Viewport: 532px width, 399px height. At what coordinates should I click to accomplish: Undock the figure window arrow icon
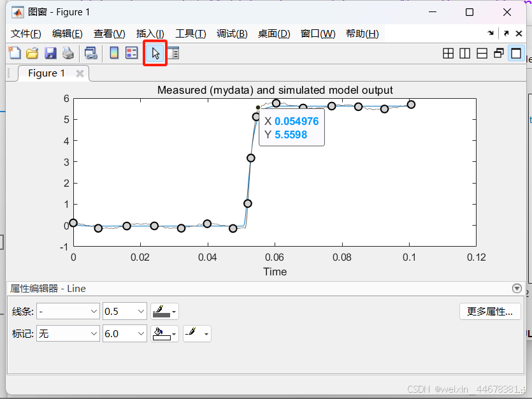coord(507,33)
